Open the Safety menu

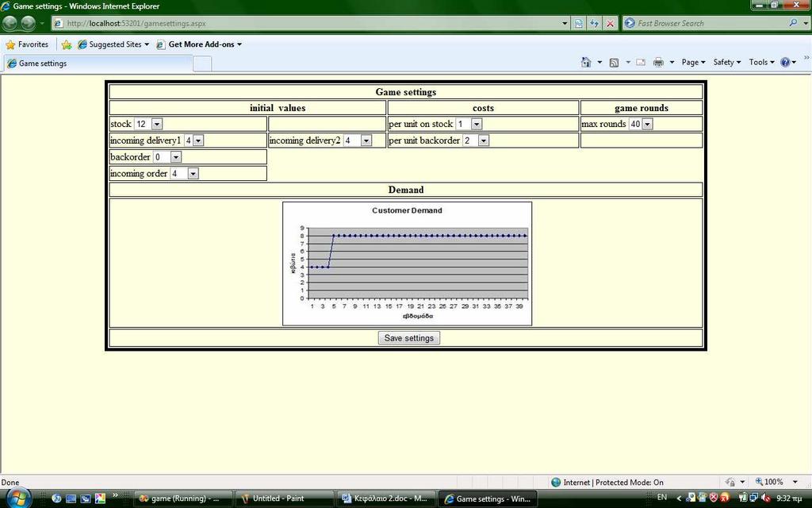pyautogui.click(x=726, y=62)
